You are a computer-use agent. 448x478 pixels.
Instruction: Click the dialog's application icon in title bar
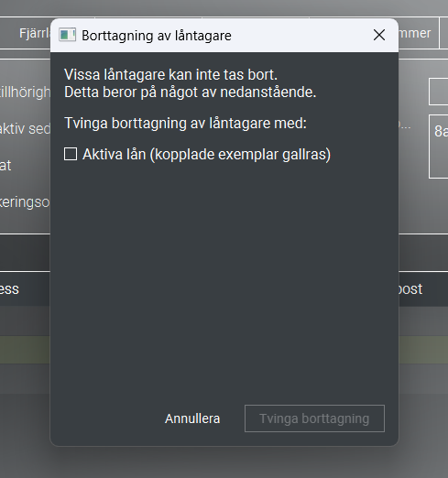(x=67, y=35)
